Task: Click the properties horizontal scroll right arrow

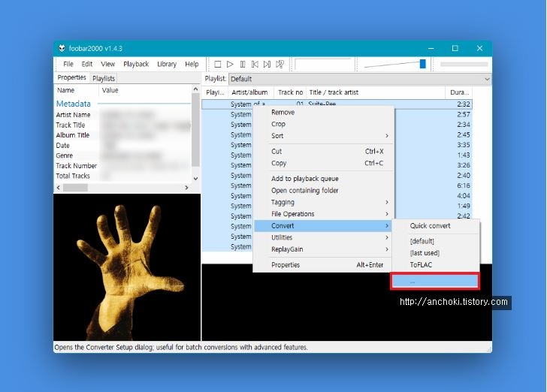Action: [186, 188]
